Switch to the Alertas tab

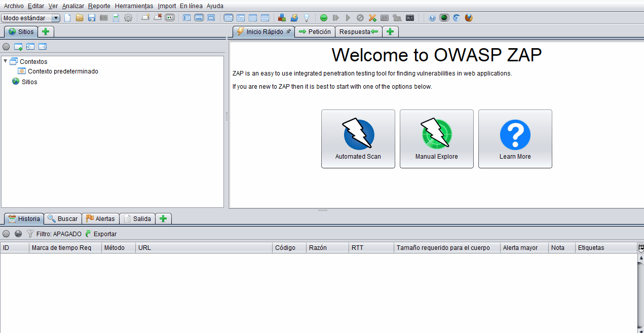point(100,218)
